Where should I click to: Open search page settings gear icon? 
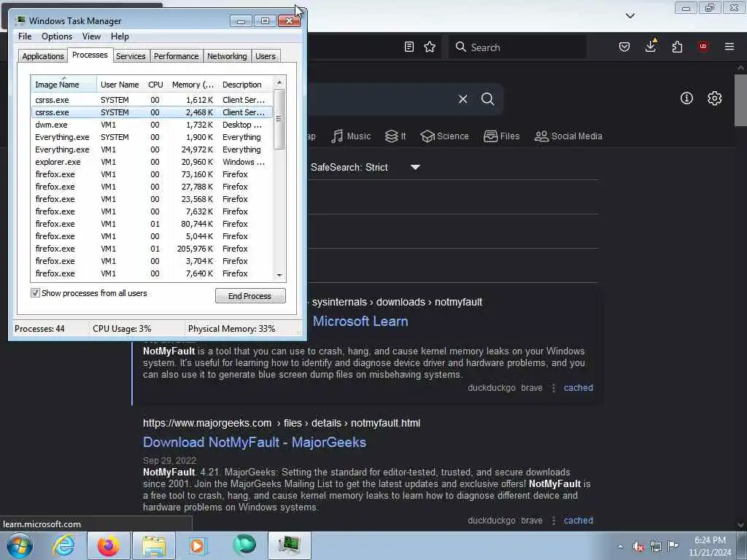click(714, 98)
